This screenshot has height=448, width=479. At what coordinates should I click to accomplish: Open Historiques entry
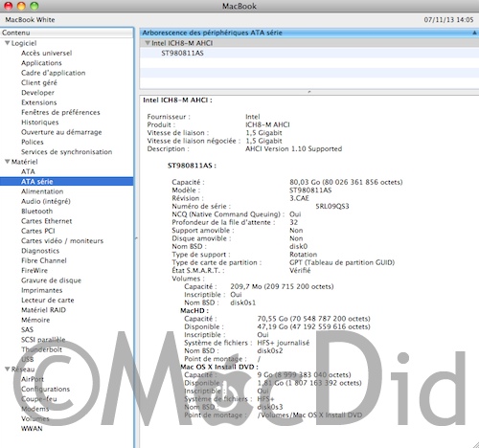click(x=40, y=123)
